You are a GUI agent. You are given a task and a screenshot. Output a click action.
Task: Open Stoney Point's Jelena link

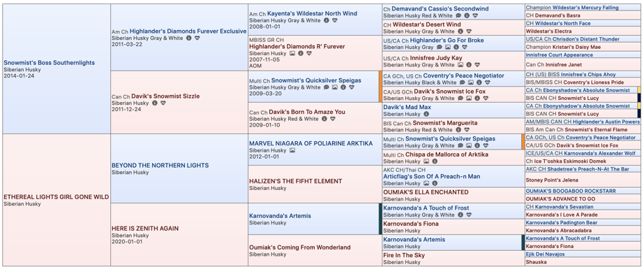click(552, 180)
